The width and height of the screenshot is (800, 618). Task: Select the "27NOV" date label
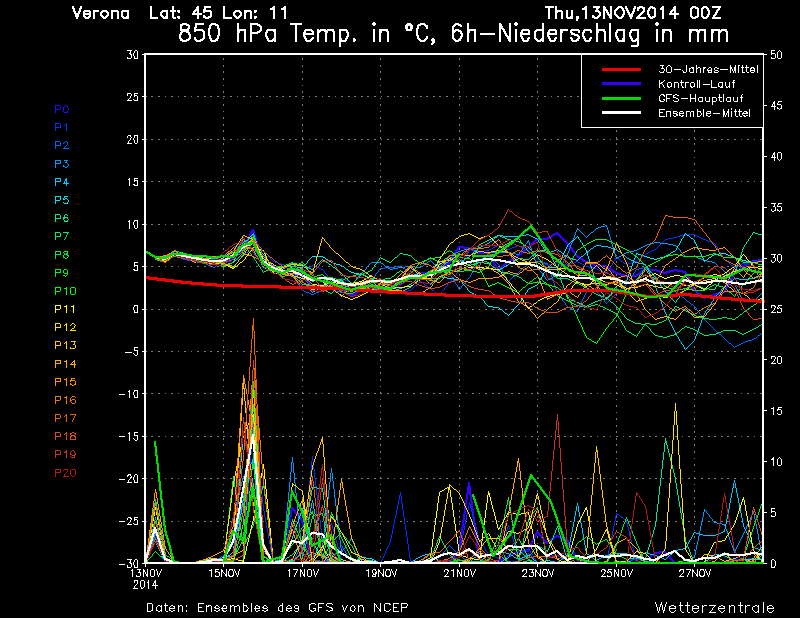[x=695, y=573]
